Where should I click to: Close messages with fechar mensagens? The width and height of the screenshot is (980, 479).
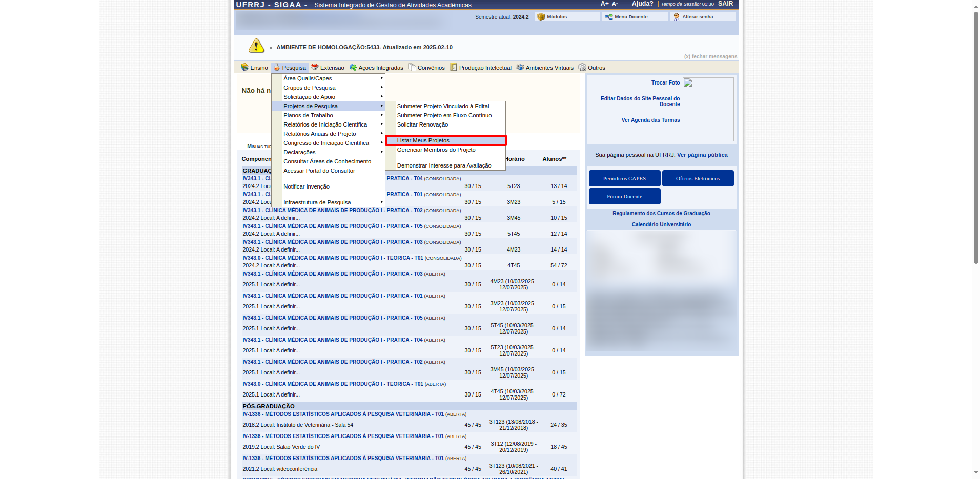pyautogui.click(x=710, y=56)
